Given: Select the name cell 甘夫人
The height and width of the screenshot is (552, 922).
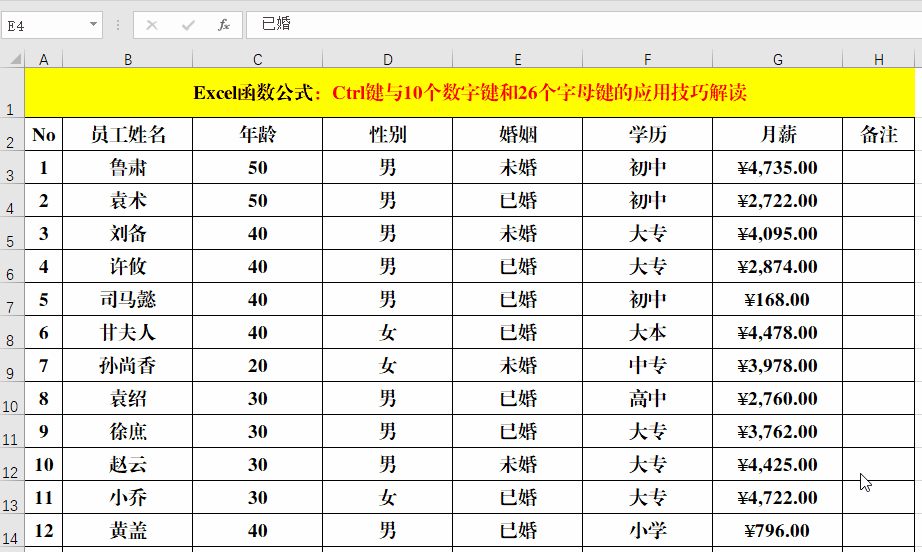Looking at the screenshot, I should pyautogui.click(x=128, y=332).
